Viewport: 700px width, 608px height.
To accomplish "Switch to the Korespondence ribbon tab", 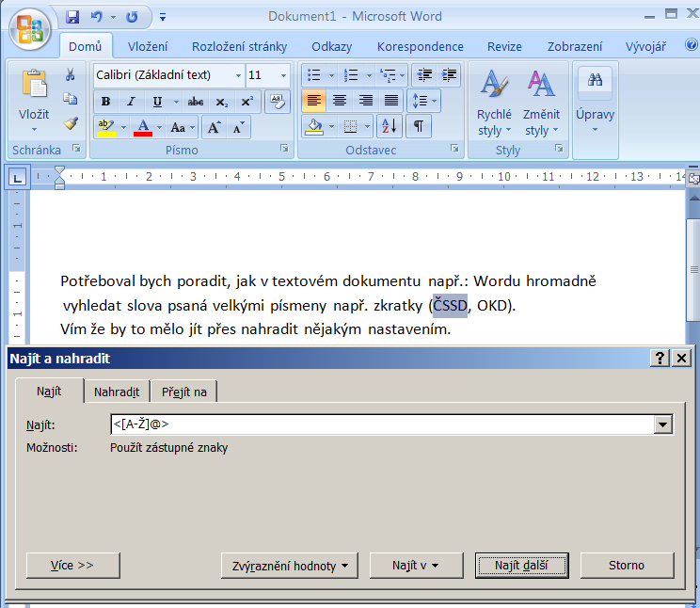I will click(x=420, y=46).
